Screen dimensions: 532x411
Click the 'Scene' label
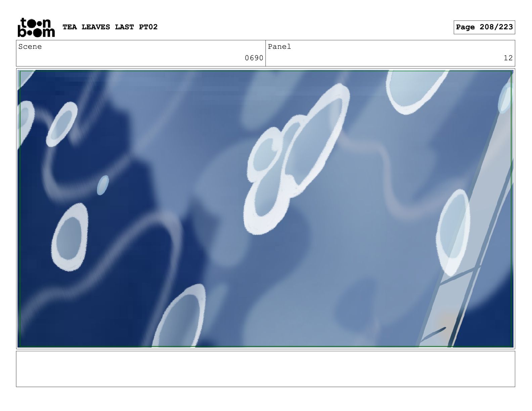click(30, 47)
